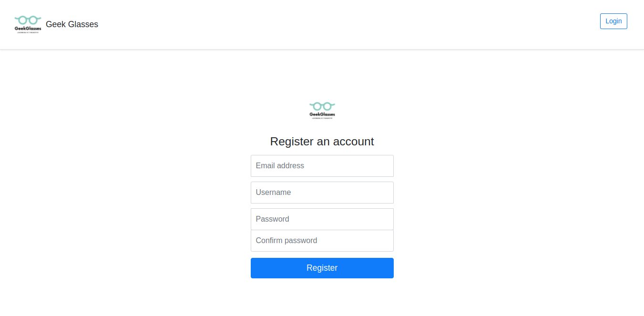The height and width of the screenshot is (316, 644).
Task: Click the "Username" placeholder text
Action: 273,193
